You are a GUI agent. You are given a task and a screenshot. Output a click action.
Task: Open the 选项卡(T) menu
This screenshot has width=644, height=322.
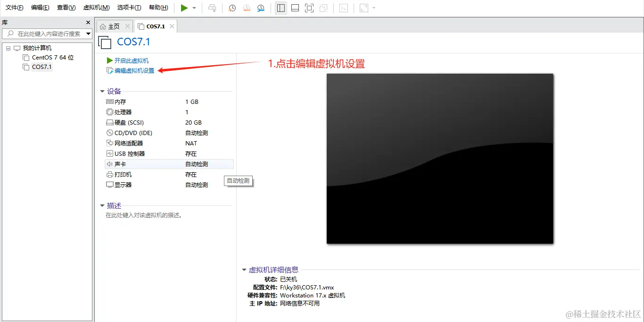coord(129,8)
